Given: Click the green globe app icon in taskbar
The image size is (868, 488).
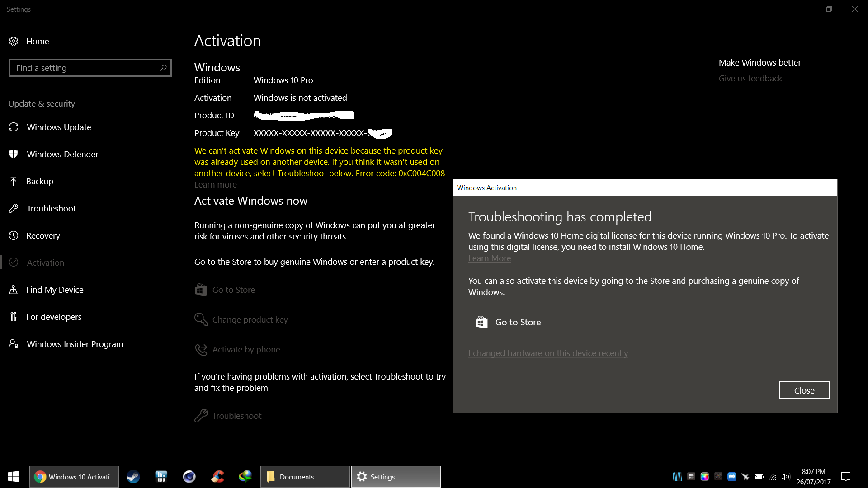Looking at the screenshot, I should pos(245,477).
